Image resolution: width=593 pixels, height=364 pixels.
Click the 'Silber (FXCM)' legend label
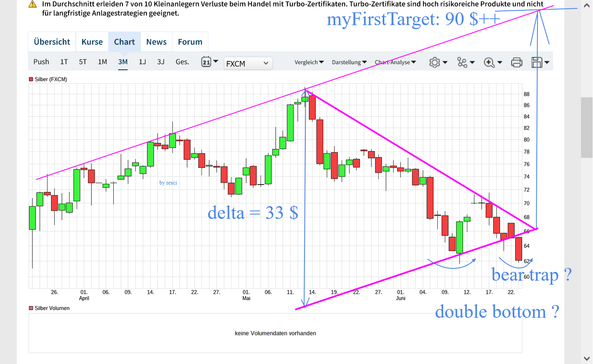pos(51,79)
